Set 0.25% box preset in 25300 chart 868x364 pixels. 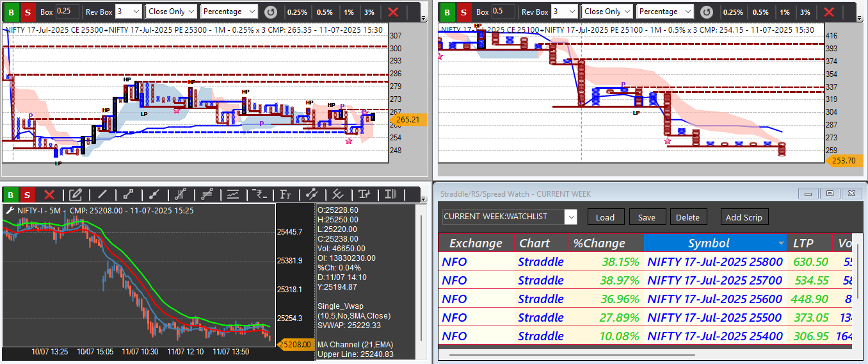tap(296, 12)
